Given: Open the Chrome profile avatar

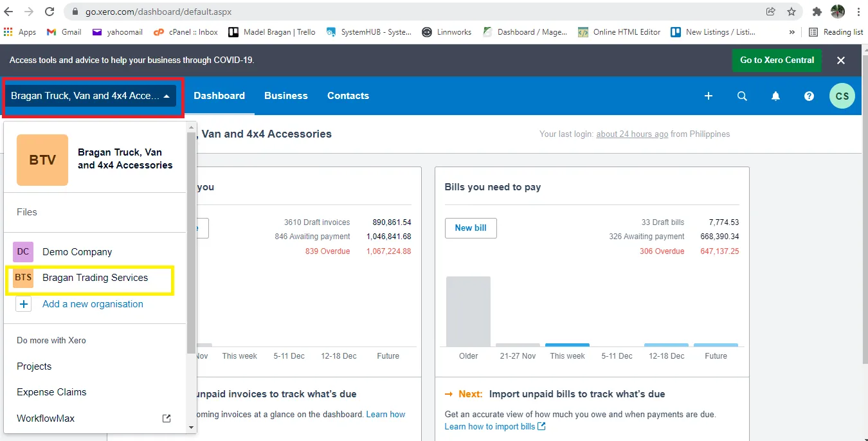Looking at the screenshot, I should coord(837,12).
